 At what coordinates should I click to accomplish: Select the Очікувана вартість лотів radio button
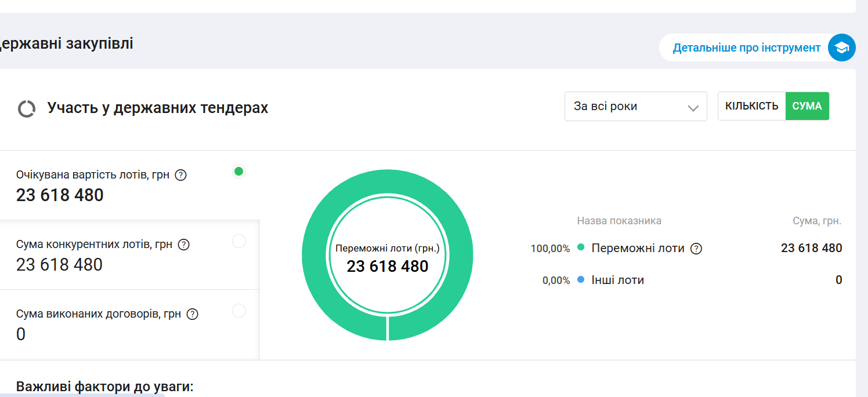click(x=238, y=172)
